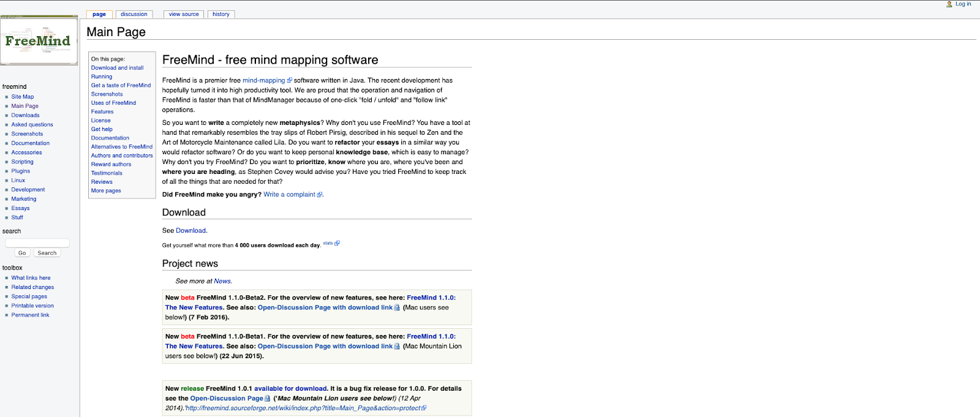Click external icon after action=protect URL
The image size is (980, 417).
pyautogui.click(x=424, y=408)
